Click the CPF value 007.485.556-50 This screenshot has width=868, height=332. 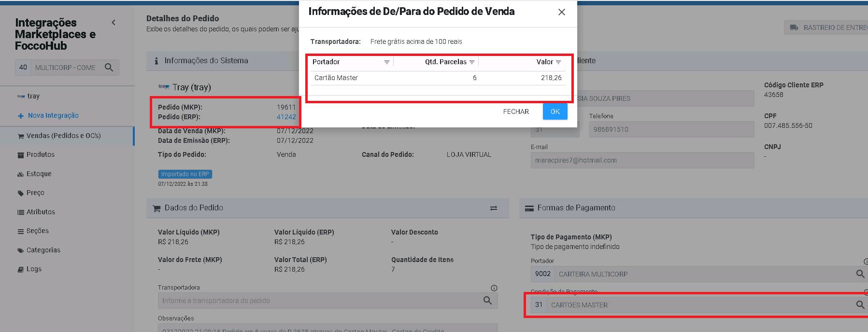pyautogui.click(x=788, y=125)
